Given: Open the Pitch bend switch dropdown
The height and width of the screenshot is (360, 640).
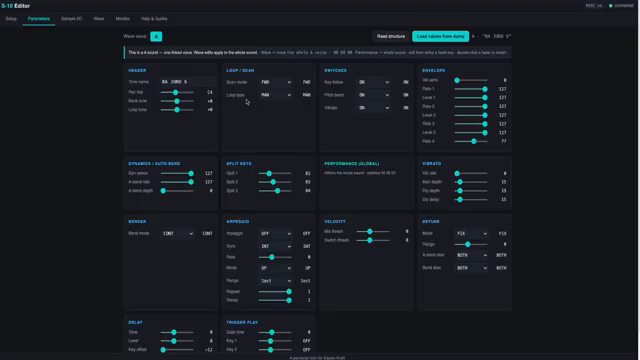Looking at the screenshot, I should (x=374, y=95).
